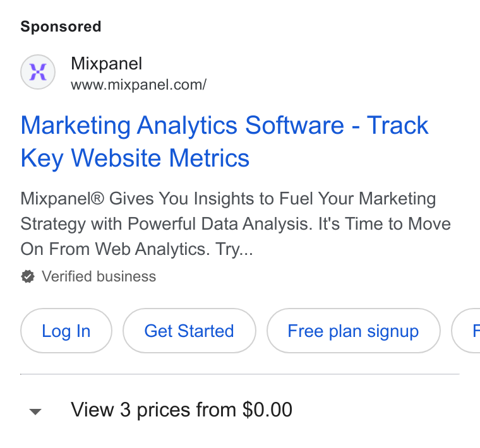480x448 pixels.
Task: Click the partially visible chip starting with F
Action: [466, 331]
